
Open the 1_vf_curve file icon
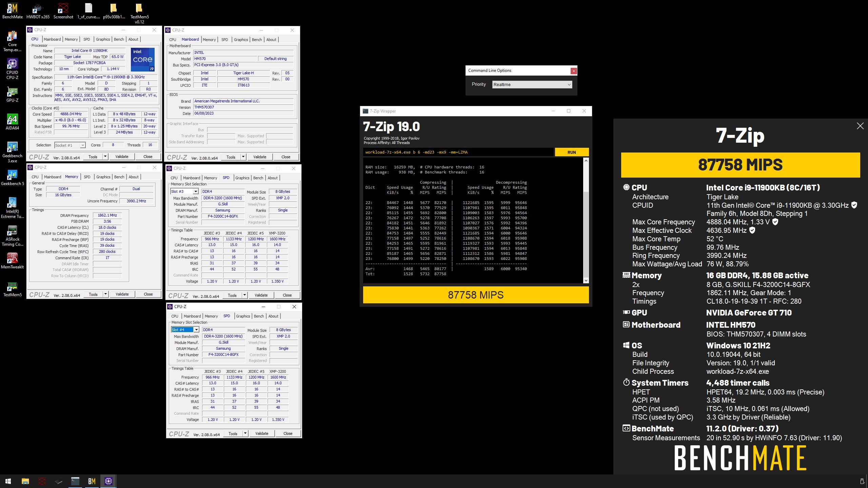[88, 11]
